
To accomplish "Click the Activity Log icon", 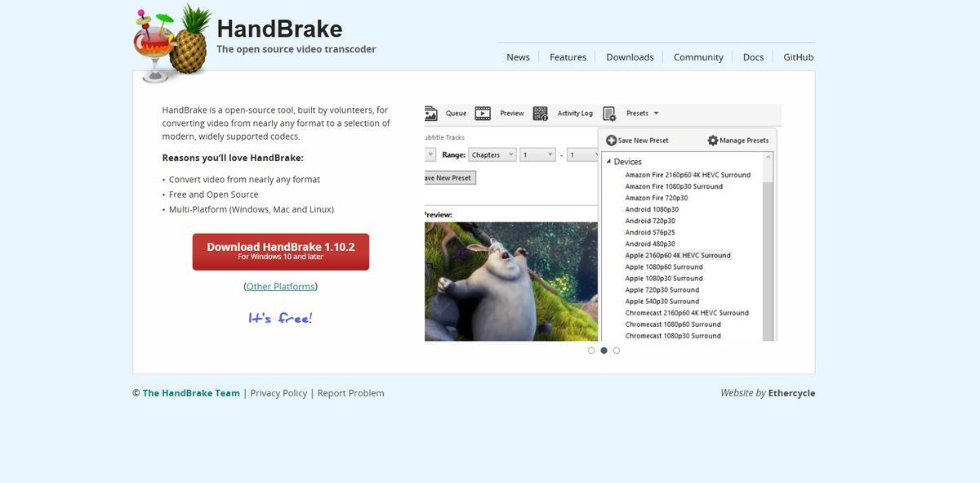I will point(540,114).
